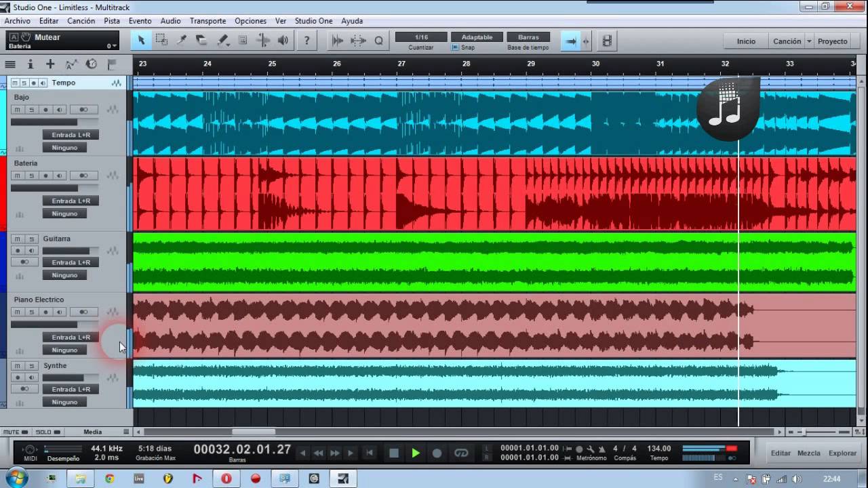Adjust the Synthe track volume fader
Viewport: 868px width, 488px height.
(x=71, y=378)
